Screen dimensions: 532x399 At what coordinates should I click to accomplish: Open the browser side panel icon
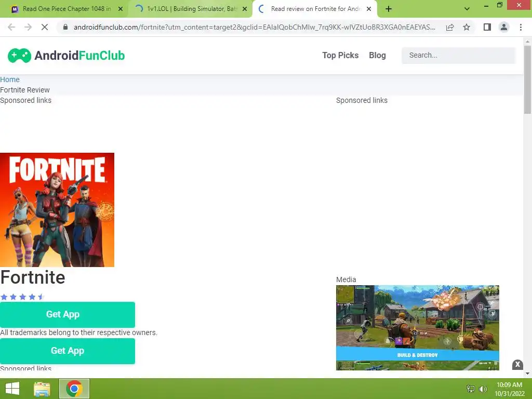pyautogui.click(x=487, y=27)
